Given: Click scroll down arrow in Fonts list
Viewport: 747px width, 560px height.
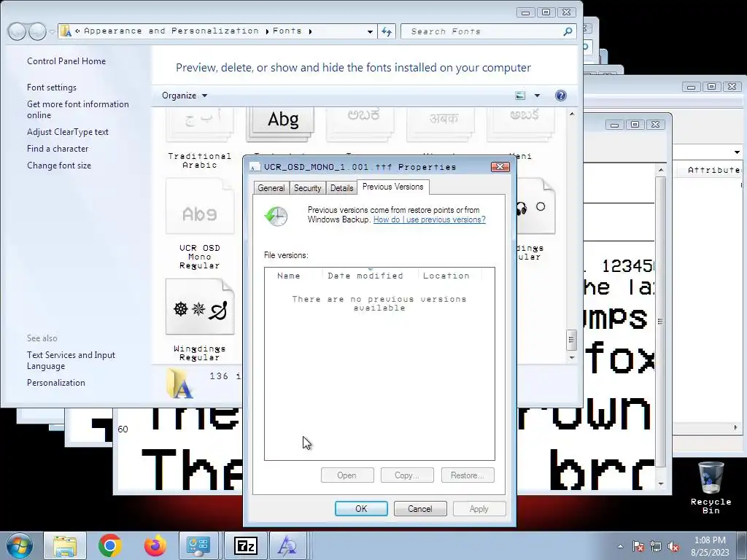Looking at the screenshot, I should 572,357.
